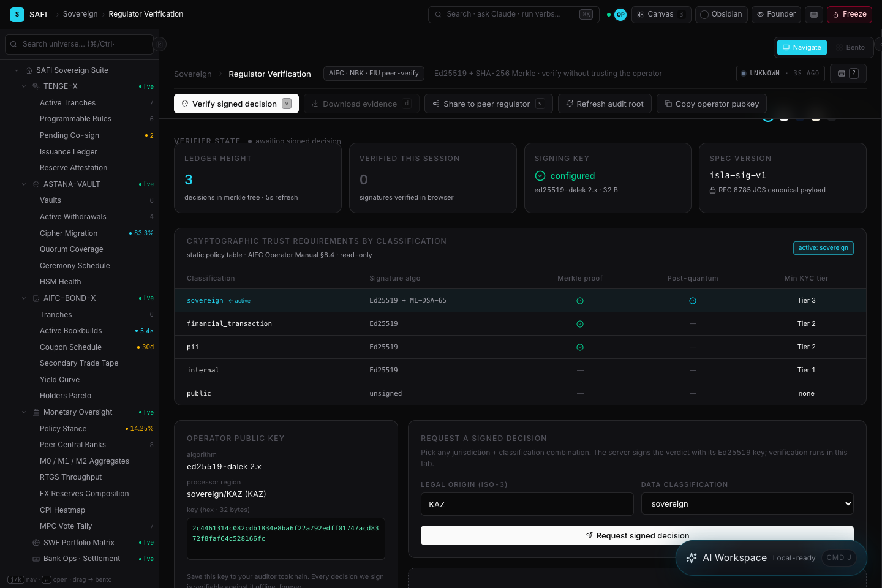Click Refresh audit root button
The height and width of the screenshot is (588, 882).
(605, 104)
